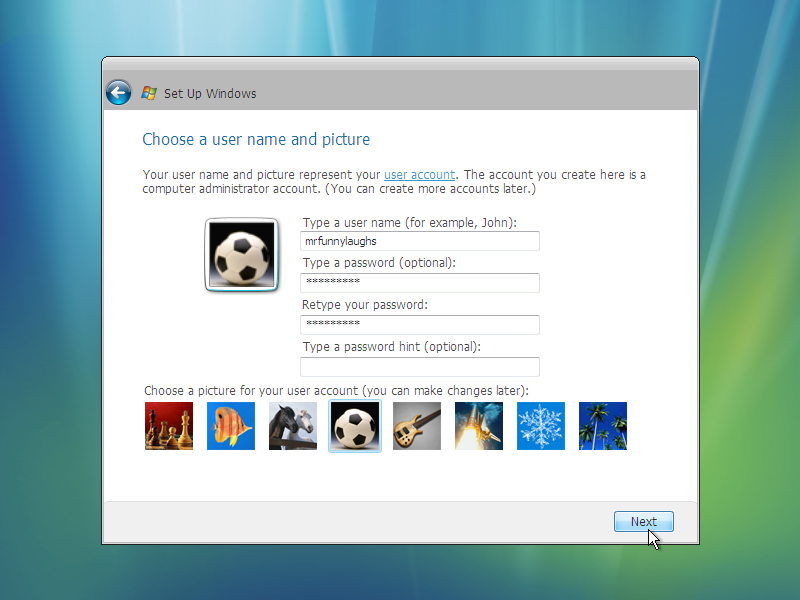The width and height of the screenshot is (800, 600).
Task: Open the user account help link
Action: [x=419, y=174]
